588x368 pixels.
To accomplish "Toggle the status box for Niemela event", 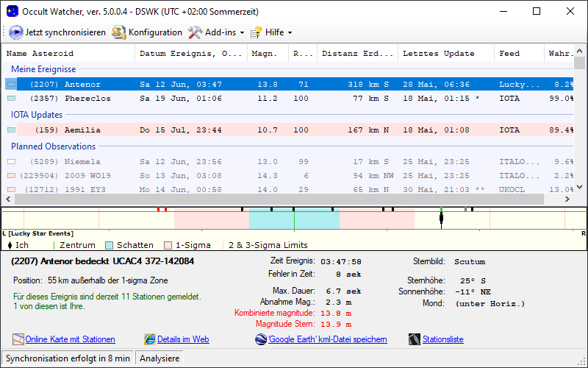I will pyautogui.click(x=11, y=161).
